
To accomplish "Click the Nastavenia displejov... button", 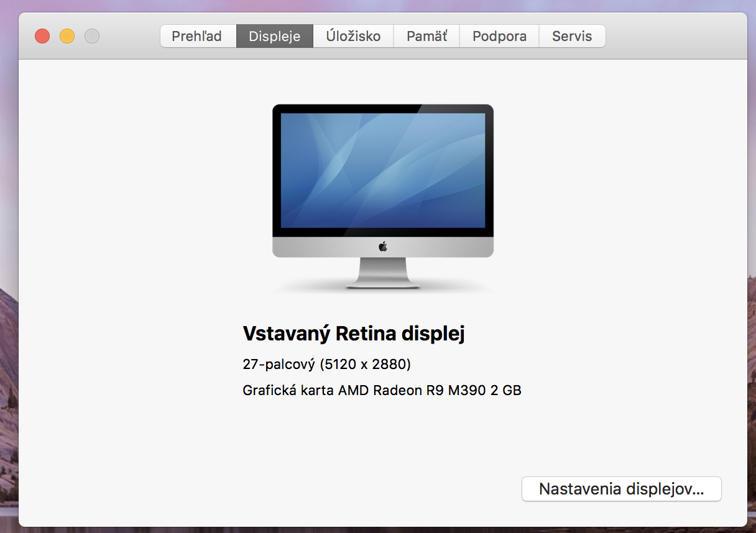I will click(621, 489).
